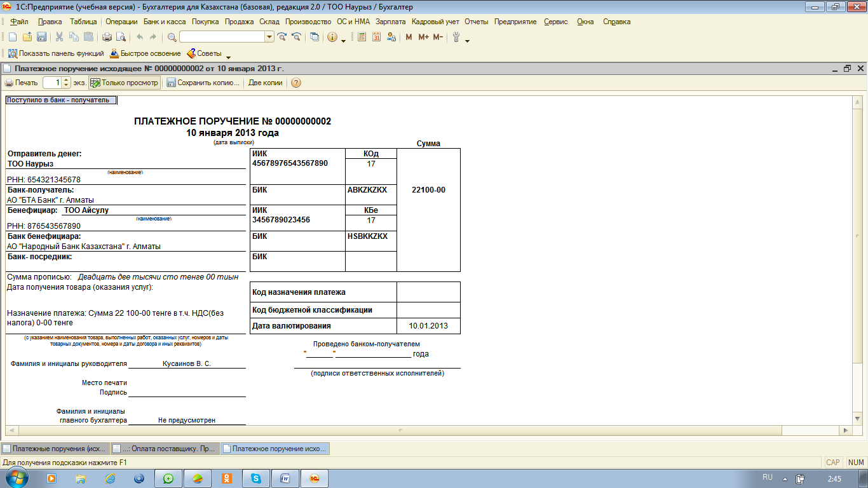This screenshot has height=488, width=868.
Task: Click the copies number input field
Action: point(53,83)
